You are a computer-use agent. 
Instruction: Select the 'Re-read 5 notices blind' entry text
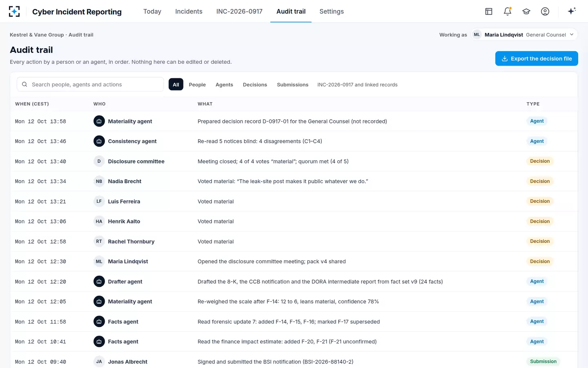(x=260, y=141)
